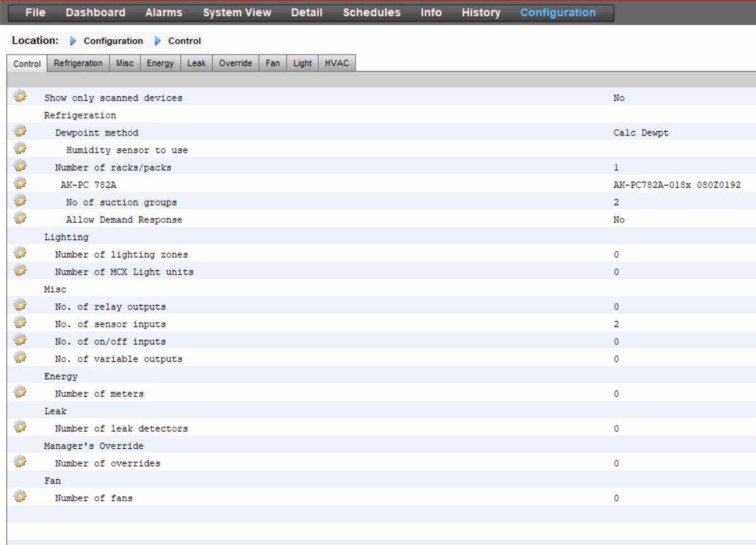This screenshot has width=756, height=545.
Task: Toggle Show only scanned devices value No
Action: point(619,98)
